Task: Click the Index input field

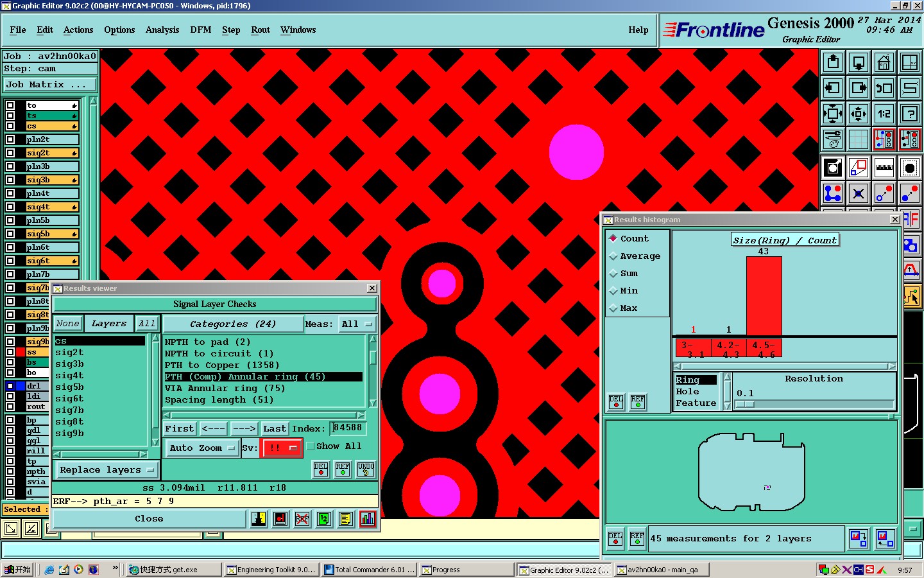Action: click(x=347, y=428)
